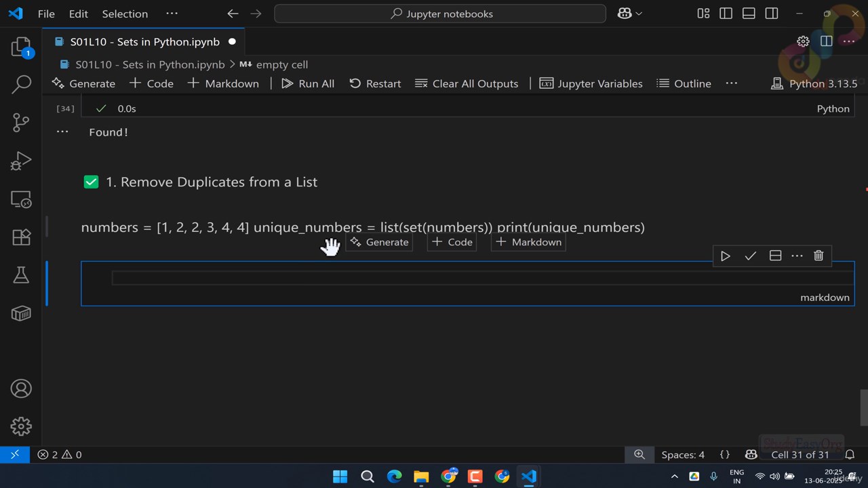Viewport: 868px width, 488px height.
Task: Open notebook settings gear in tab bar
Action: point(803,41)
